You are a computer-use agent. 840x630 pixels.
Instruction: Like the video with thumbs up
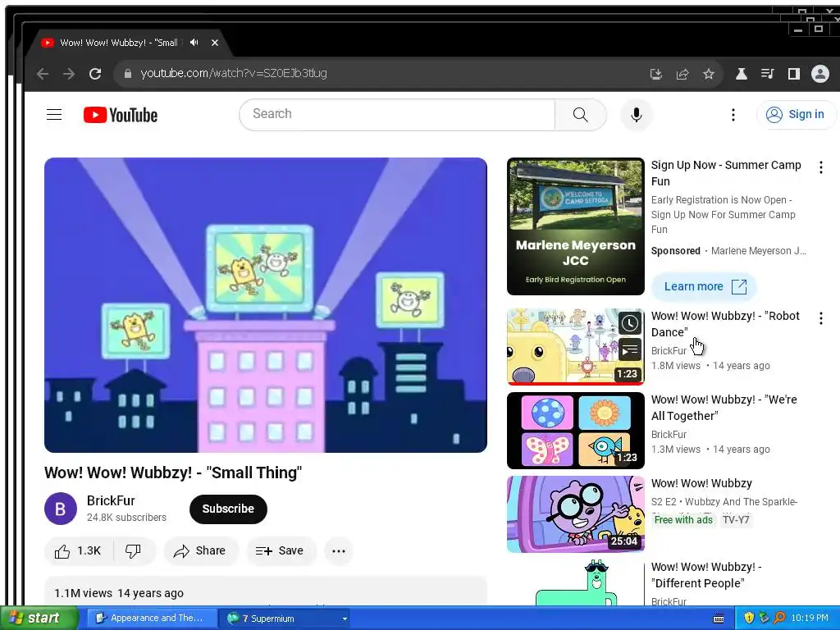coord(78,550)
